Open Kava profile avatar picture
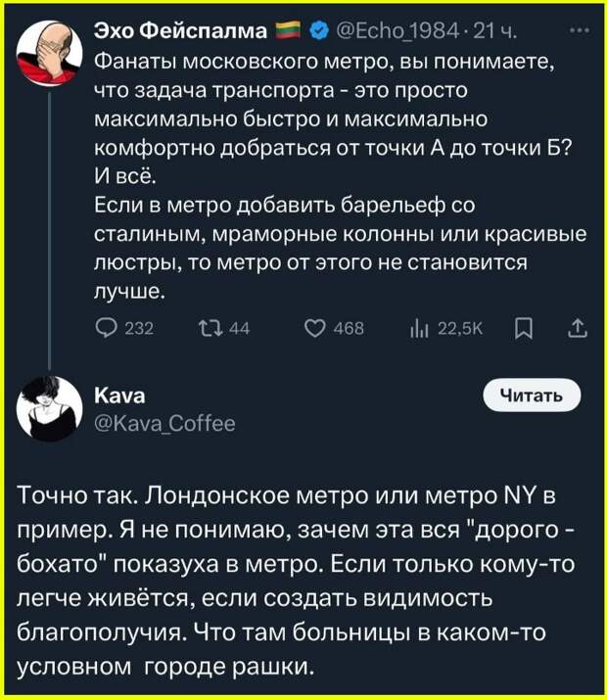 pos(50,409)
